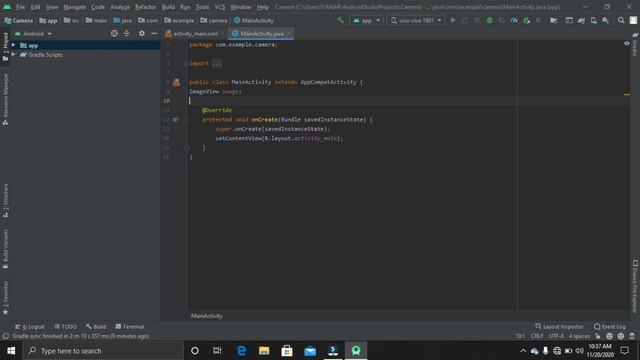Click the UTF-8 encoding in status bar
Viewport: 640px width, 360px height.
pyautogui.click(x=556, y=336)
